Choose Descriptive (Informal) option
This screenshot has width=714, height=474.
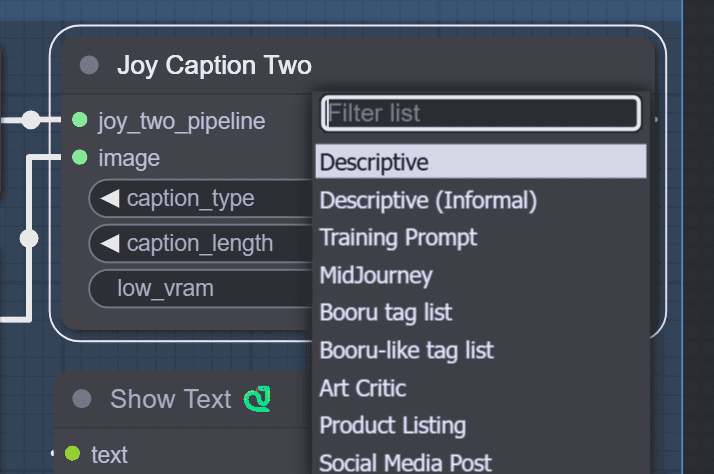[481, 200]
